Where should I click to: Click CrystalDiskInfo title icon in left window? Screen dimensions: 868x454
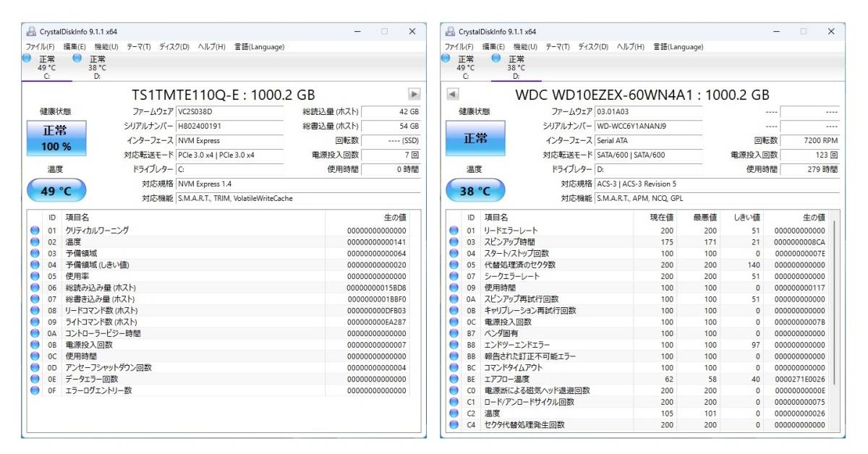tap(30, 31)
